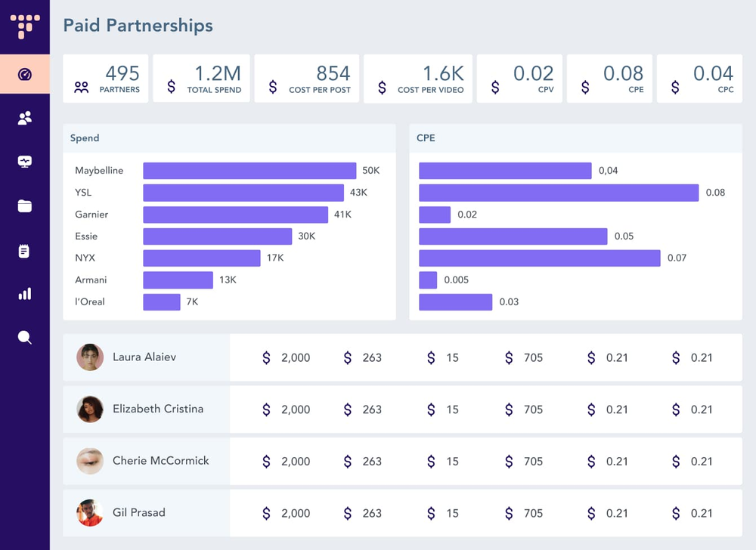Select the Total Spend 1.2M card
Screen dimensions: 756x550
[x=202, y=79]
